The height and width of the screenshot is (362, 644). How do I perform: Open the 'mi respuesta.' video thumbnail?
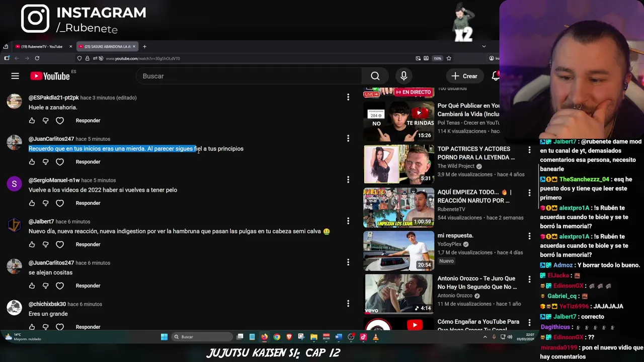tap(398, 250)
